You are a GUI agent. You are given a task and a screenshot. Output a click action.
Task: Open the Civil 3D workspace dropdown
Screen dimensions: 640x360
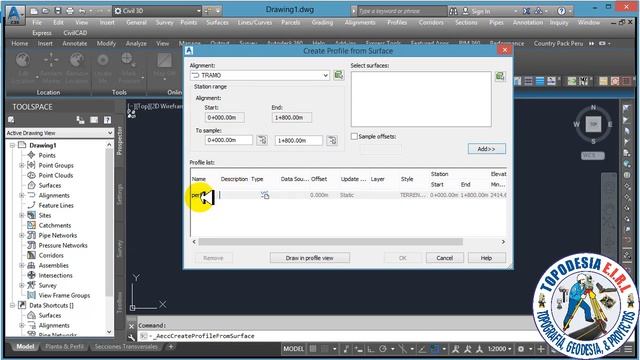[x=158, y=11]
